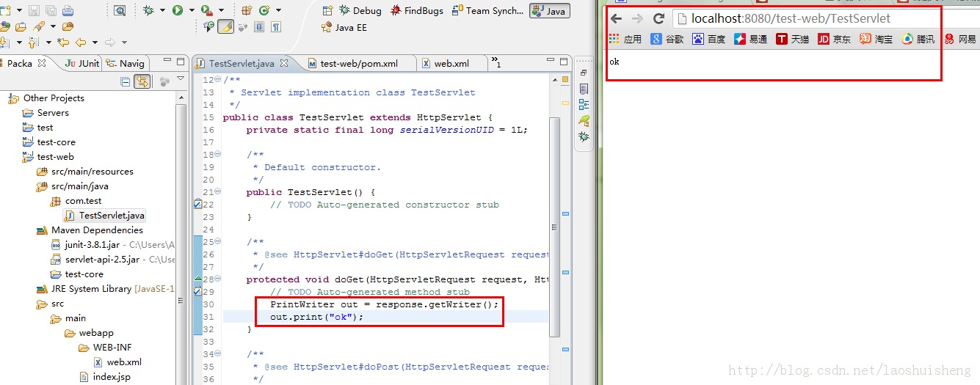Switch to the Team Synchronizing perspective

(x=488, y=10)
